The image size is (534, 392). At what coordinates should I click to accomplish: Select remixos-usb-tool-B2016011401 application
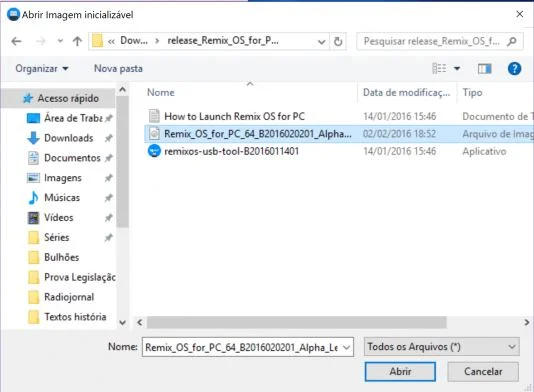point(232,151)
